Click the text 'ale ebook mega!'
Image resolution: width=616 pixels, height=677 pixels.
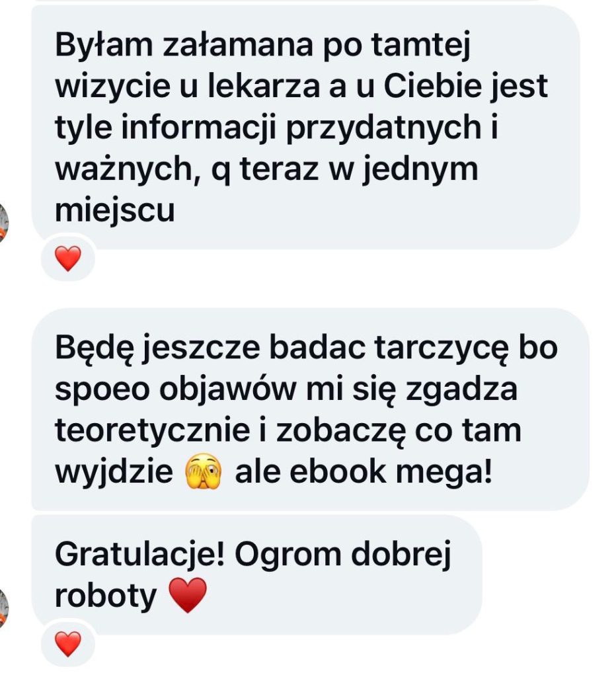click(364, 472)
